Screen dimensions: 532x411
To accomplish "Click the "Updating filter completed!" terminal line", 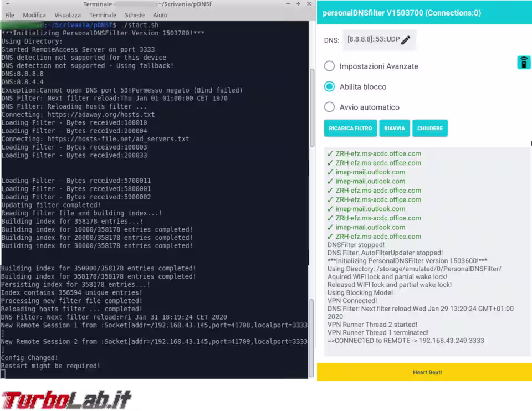I will coord(51,205).
